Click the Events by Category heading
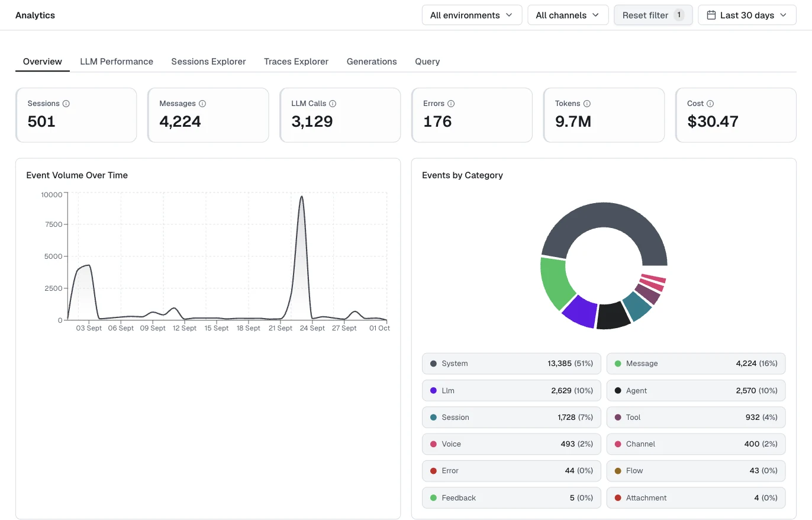812x520 pixels. (x=462, y=175)
